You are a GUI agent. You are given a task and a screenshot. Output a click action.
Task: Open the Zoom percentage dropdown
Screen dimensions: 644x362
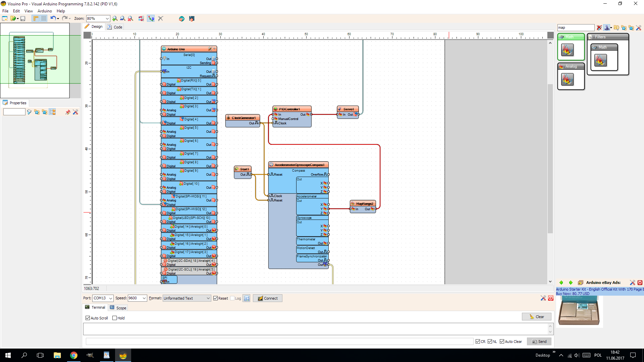[107, 18]
